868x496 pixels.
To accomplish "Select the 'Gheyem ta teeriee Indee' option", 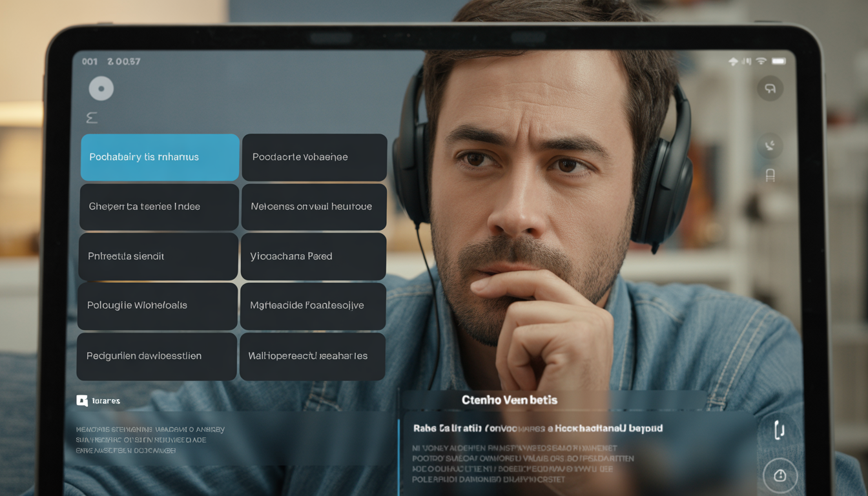I will click(x=159, y=207).
